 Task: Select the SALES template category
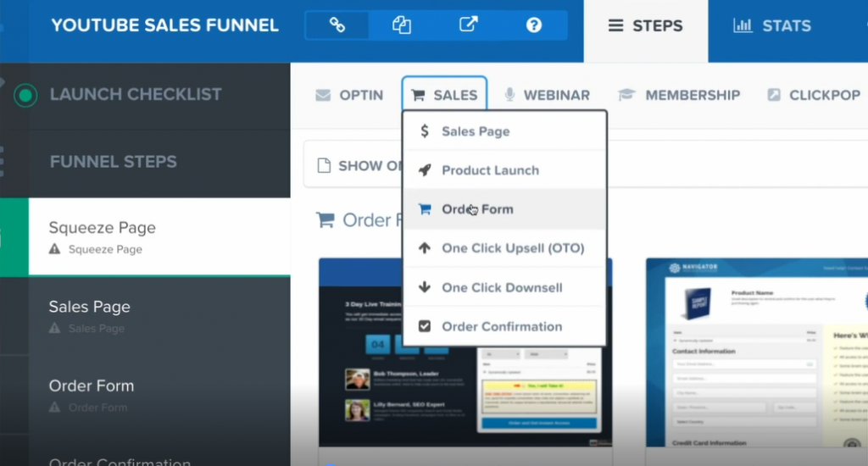444,95
